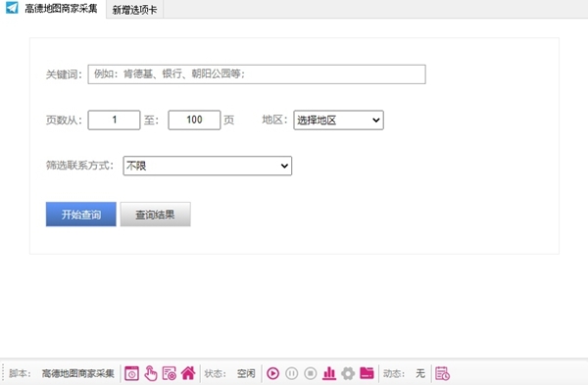Open the scheduled task clock-window icon
Image resolution: width=588 pixels, height=385 pixels.
point(131,373)
